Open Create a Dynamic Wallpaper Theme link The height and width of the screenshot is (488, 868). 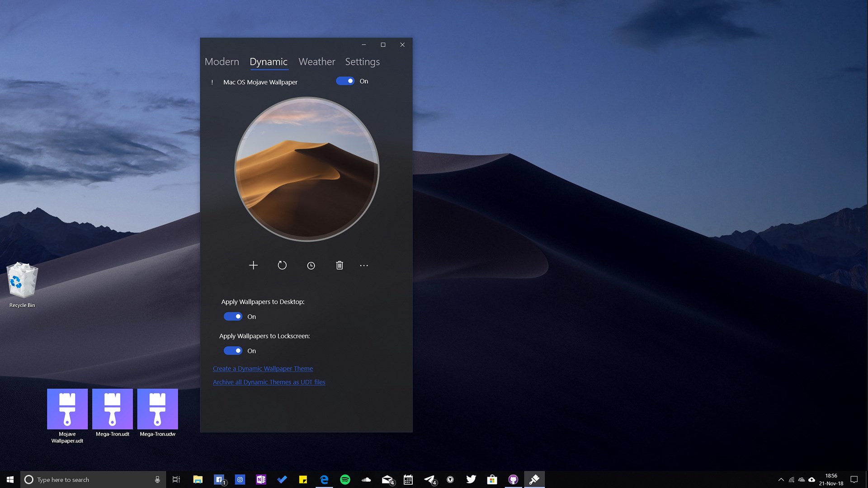(x=263, y=368)
